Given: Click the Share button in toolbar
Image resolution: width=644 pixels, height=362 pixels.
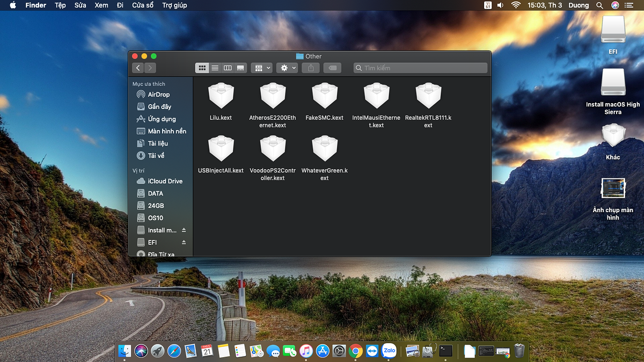Looking at the screenshot, I should 311,68.
